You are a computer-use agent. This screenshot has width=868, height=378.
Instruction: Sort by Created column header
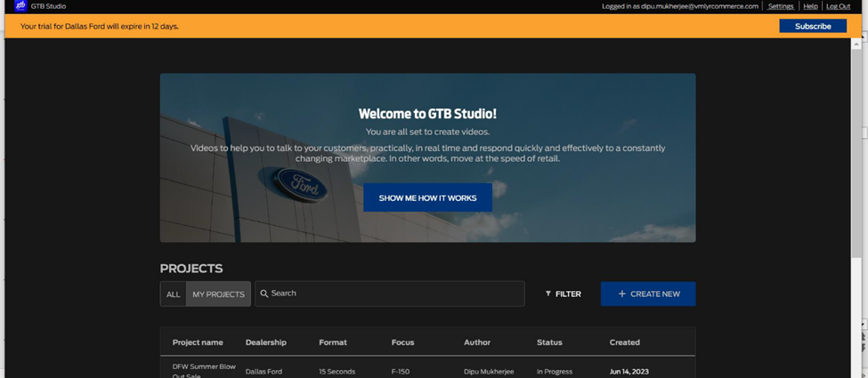click(624, 342)
